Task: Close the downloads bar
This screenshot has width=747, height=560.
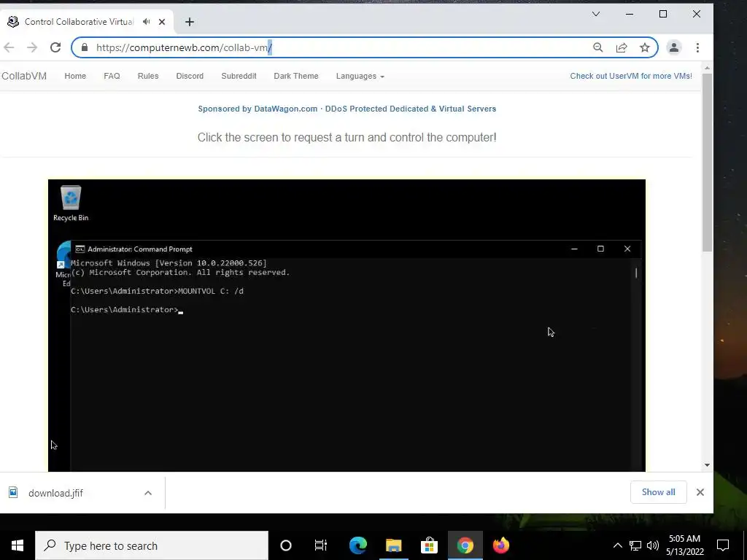Action: click(700, 492)
